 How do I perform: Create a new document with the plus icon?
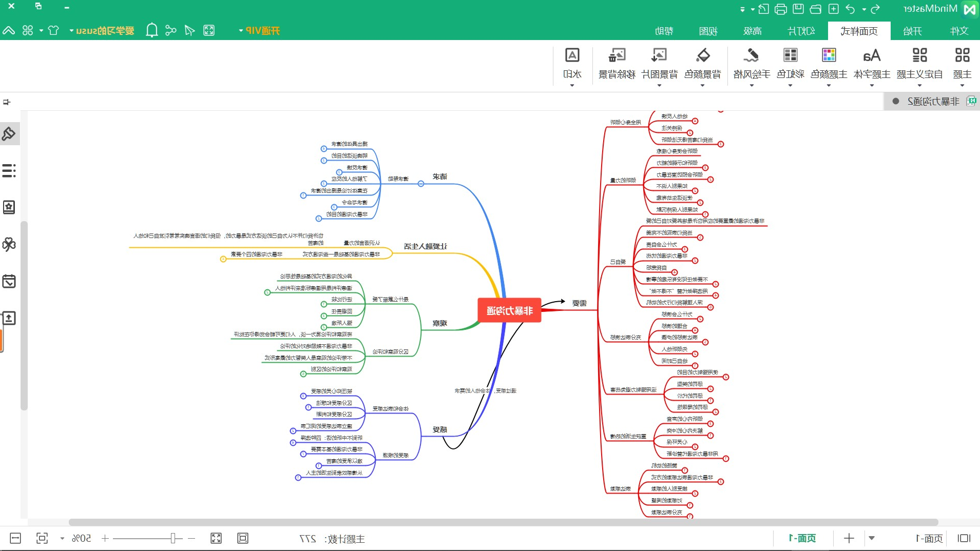tap(834, 9)
